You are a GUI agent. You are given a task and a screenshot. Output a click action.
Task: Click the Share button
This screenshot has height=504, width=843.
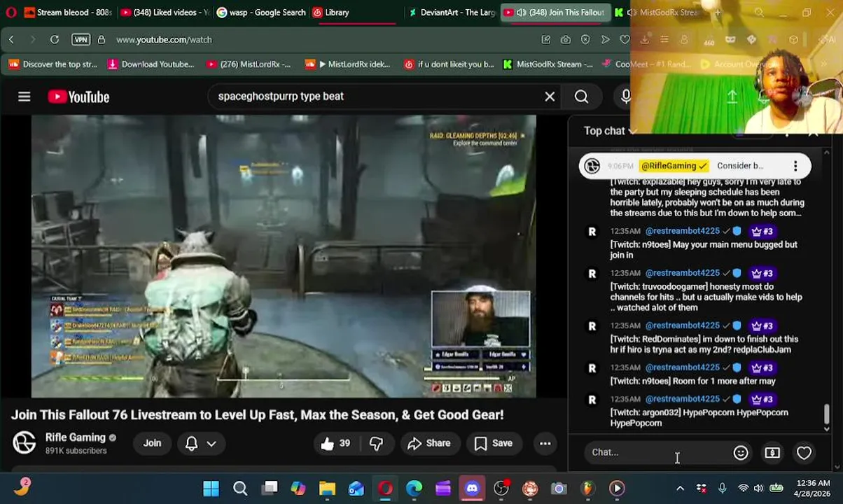tap(429, 443)
